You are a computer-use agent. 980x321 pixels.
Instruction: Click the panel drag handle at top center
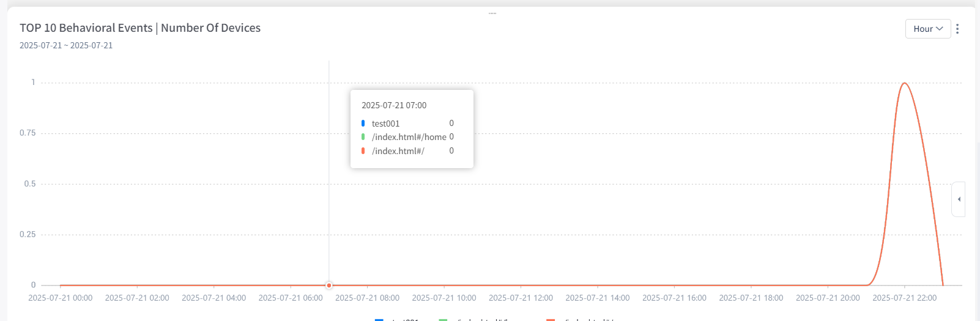coord(492,13)
